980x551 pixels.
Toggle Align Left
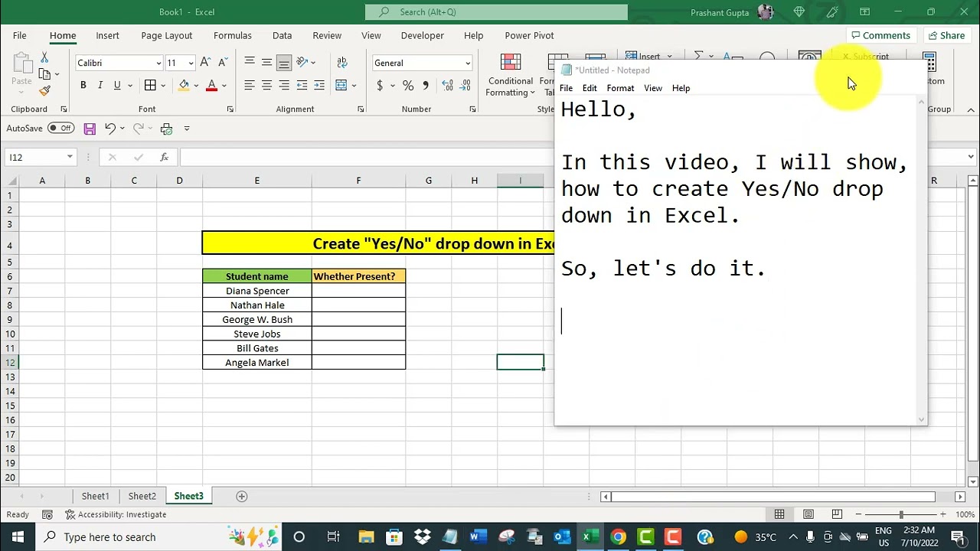[250, 85]
